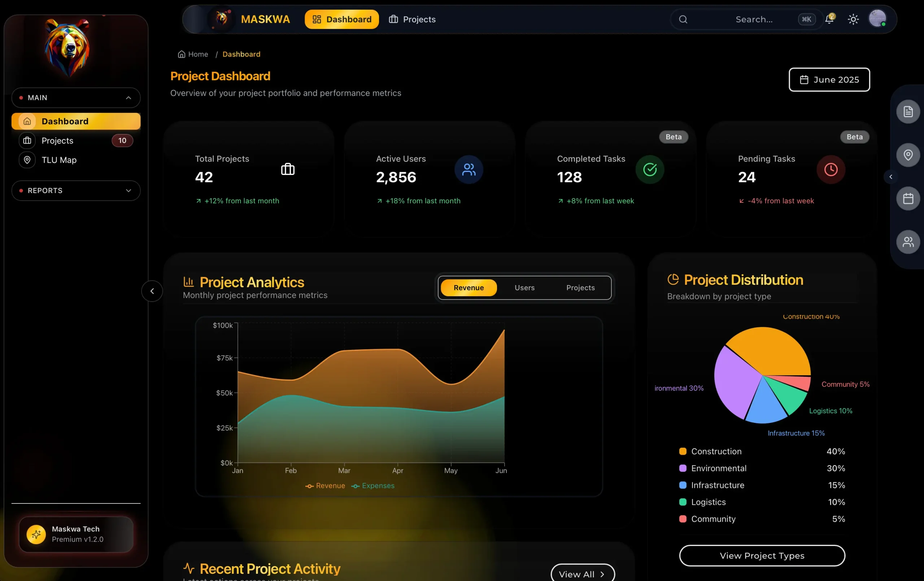Click the Maskwa Tech Premium card
The height and width of the screenshot is (581, 924).
tap(76, 534)
